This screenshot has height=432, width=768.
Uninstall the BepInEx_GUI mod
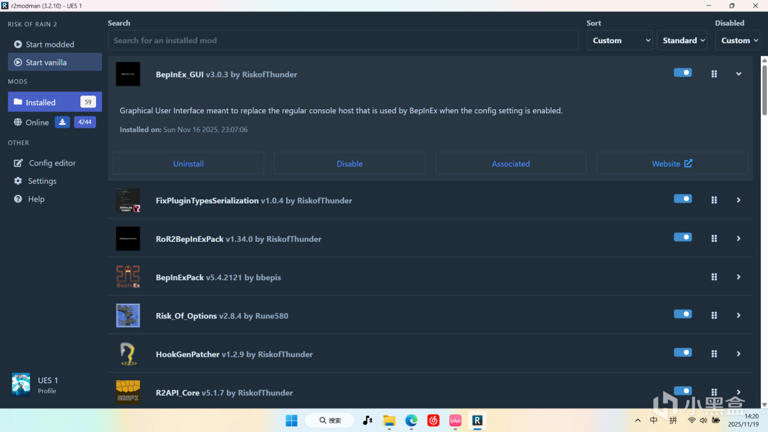pyautogui.click(x=188, y=164)
